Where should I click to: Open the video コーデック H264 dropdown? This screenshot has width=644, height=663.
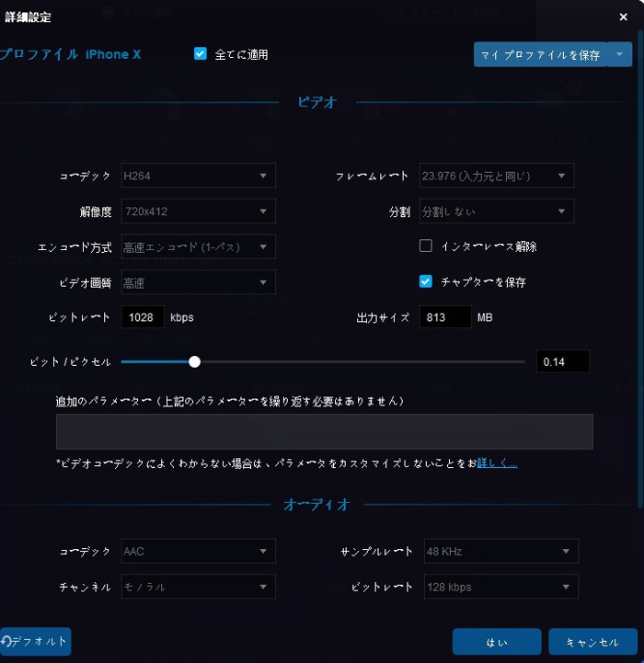(198, 176)
